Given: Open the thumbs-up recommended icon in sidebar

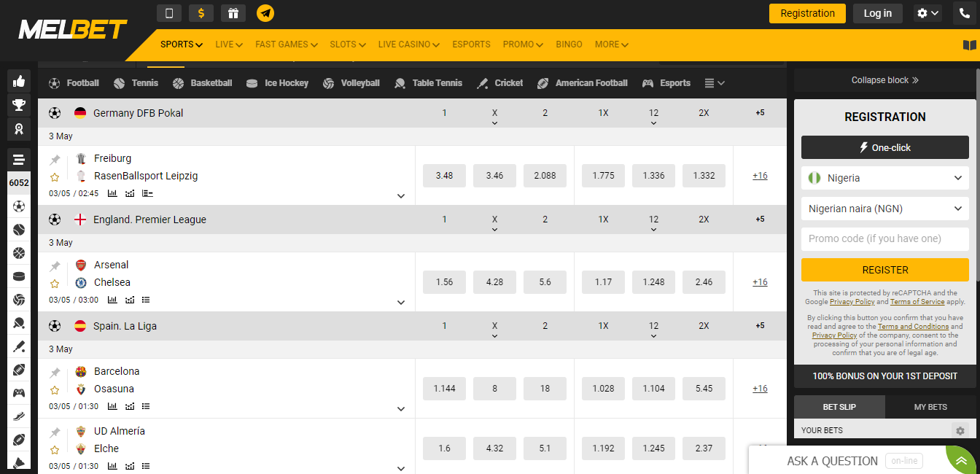Looking at the screenshot, I should (19, 81).
